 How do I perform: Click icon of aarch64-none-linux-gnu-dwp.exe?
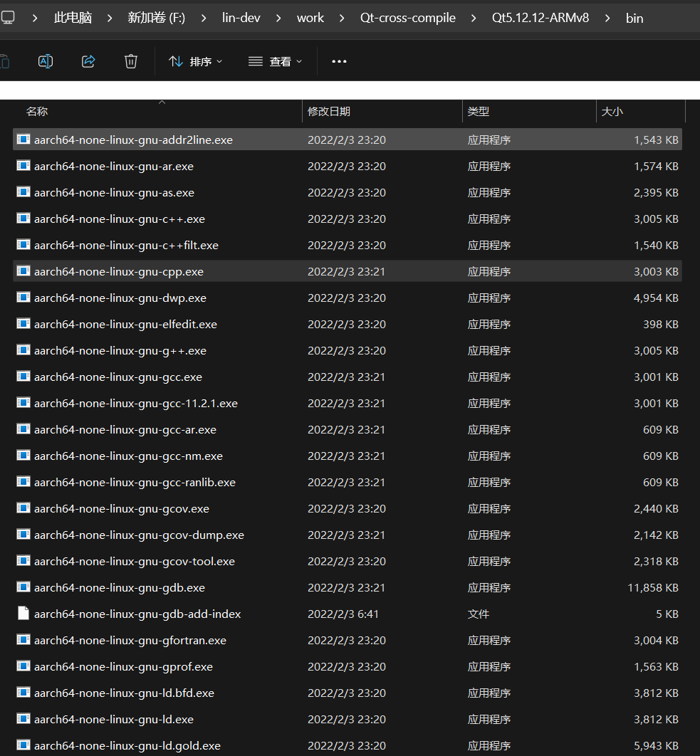tap(23, 298)
